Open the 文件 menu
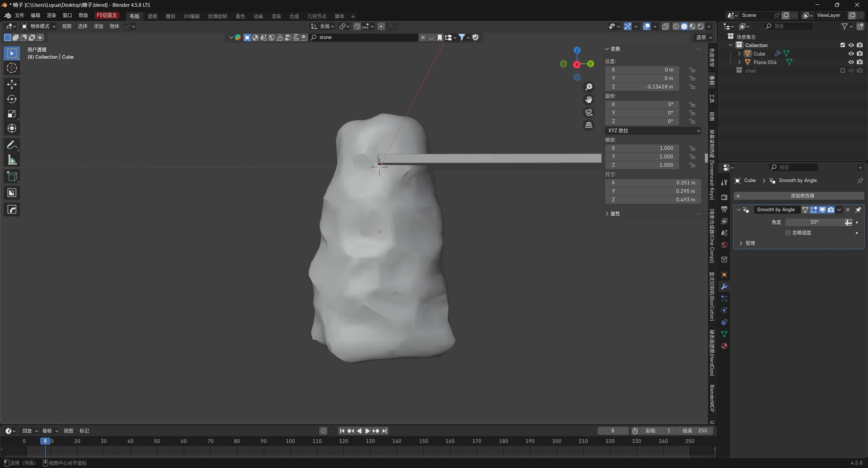The width and height of the screenshot is (868, 468). coord(19,15)
